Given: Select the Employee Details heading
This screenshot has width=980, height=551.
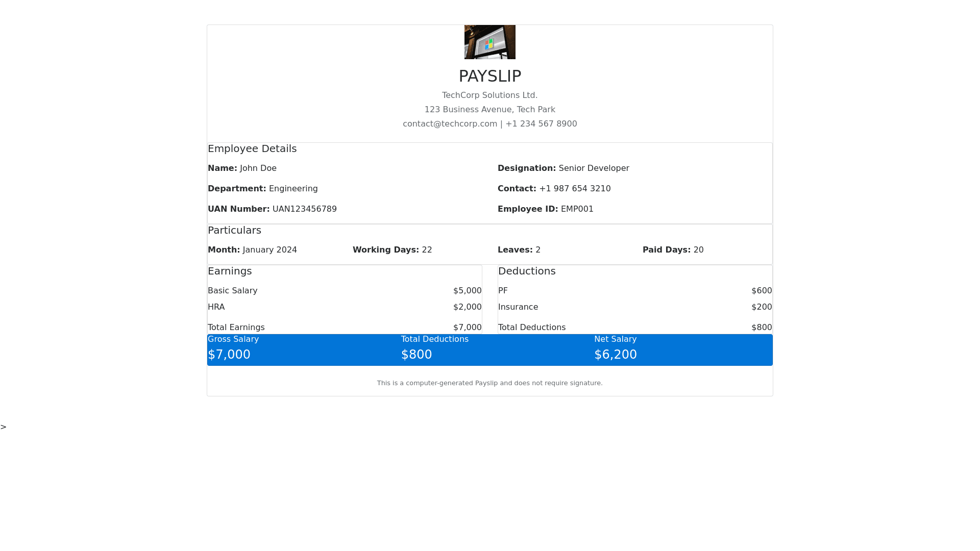Looking at the screenshot, I should click(252, 149).
